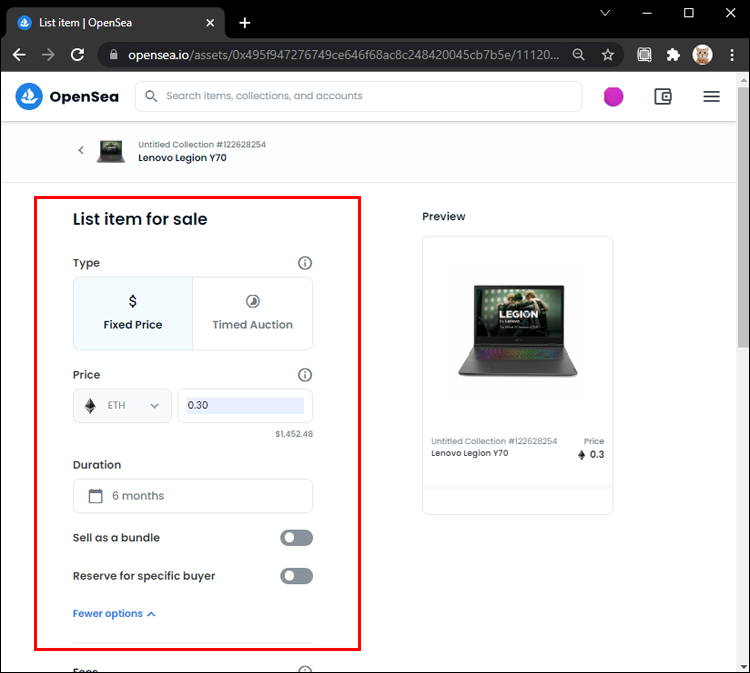Viewport: 750px width, 673px height.
Task: Click Untitled Collection #122628254 in preview card
Action: tap(494, 441)
